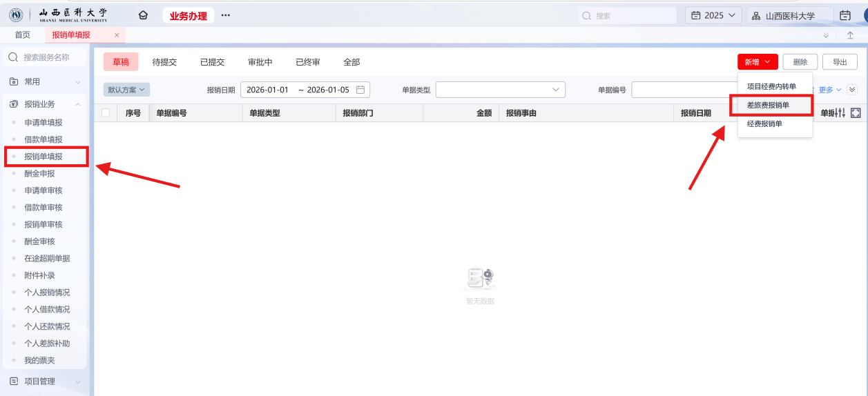This screenshot has width=868, height=396.
Task: Expand the 默认方案 dropdown
Action: tap(126, 90)
